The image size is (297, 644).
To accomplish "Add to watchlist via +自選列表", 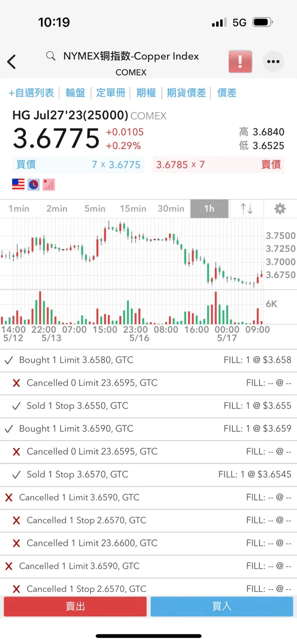I will pos(31,93).
